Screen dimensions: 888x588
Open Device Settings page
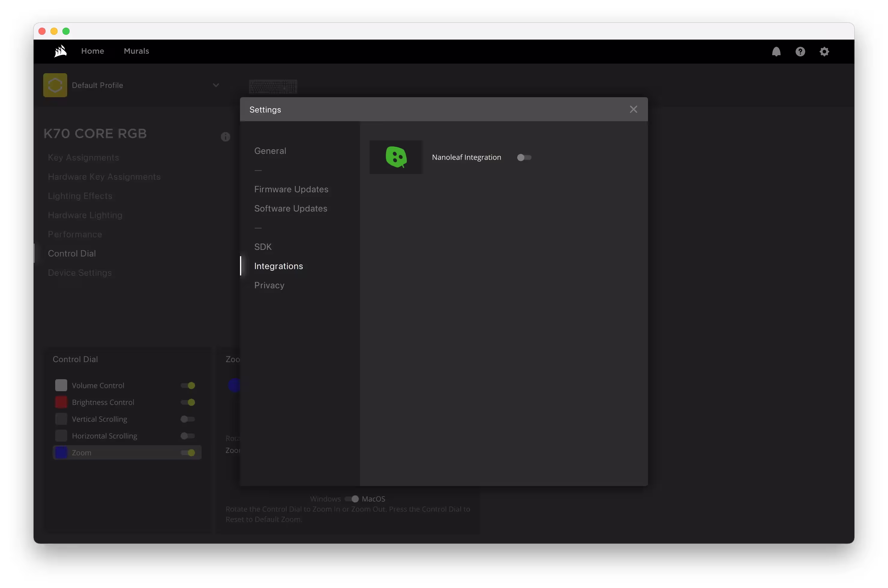pyautogui.click(x=80, y=273)
